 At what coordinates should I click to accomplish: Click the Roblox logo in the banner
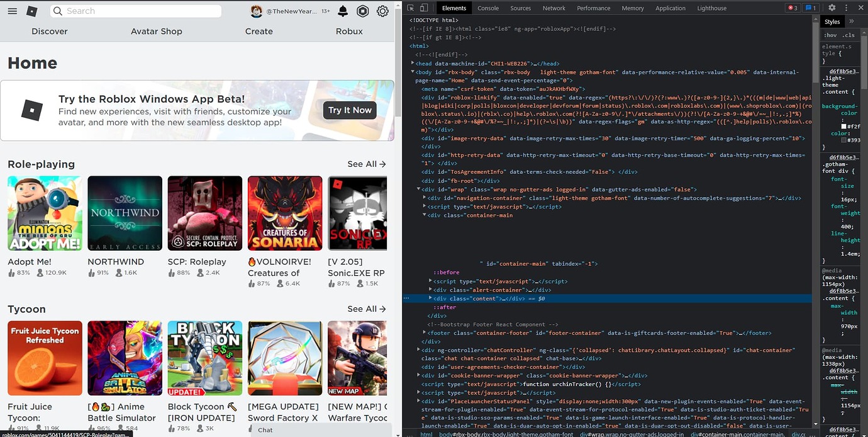[31, 111]
